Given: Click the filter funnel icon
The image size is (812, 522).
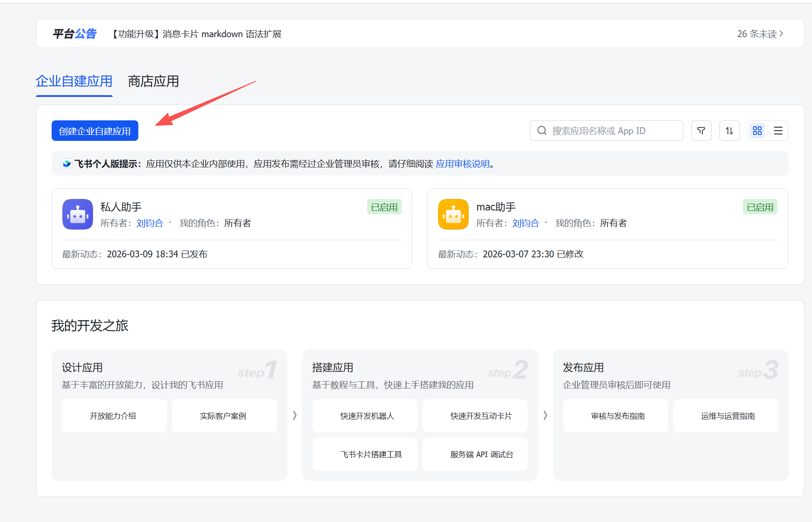Looking at the screenshot, I should tap(701, 131).
